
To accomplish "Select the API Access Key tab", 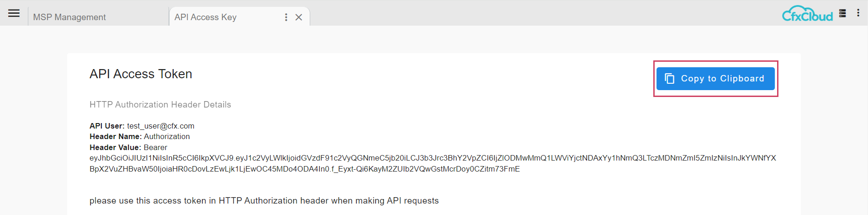I will (x=206, y=17).
